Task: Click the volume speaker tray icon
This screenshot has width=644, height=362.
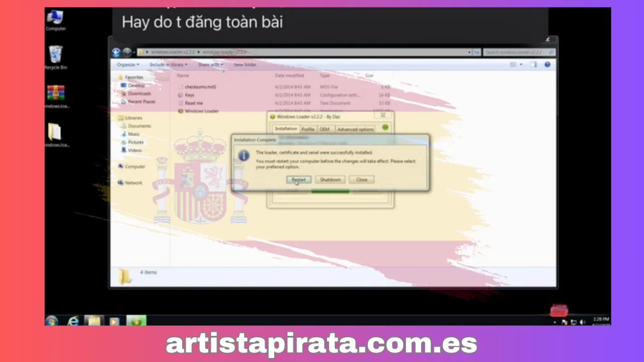Action: click(x=582, y=322)
